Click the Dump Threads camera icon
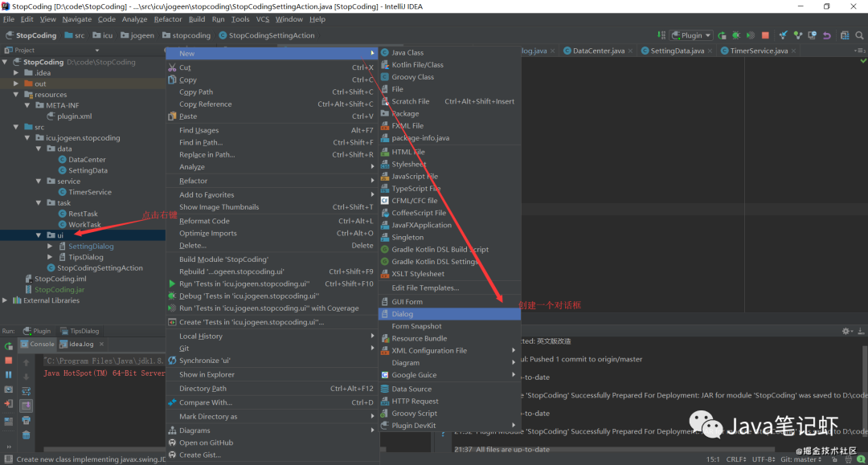 click(8, 390)
